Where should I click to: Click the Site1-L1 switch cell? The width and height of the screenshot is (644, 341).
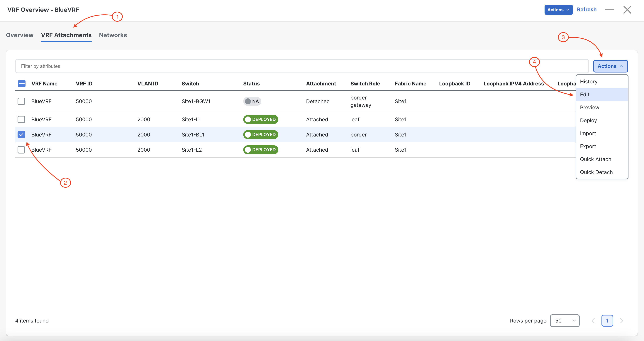click(191, 119)
